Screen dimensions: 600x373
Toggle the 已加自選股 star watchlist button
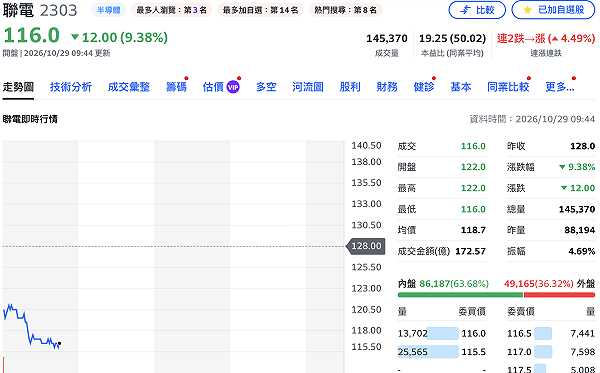pos(553,10)
